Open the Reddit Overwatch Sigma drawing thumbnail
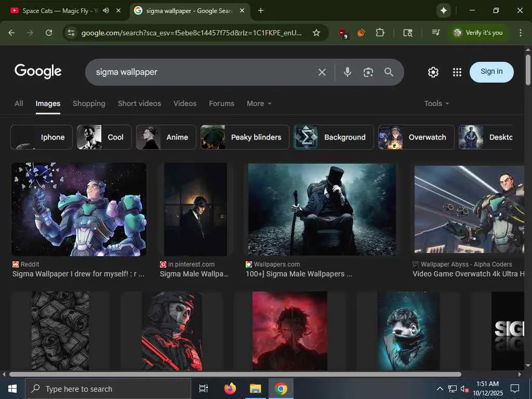 79,209
